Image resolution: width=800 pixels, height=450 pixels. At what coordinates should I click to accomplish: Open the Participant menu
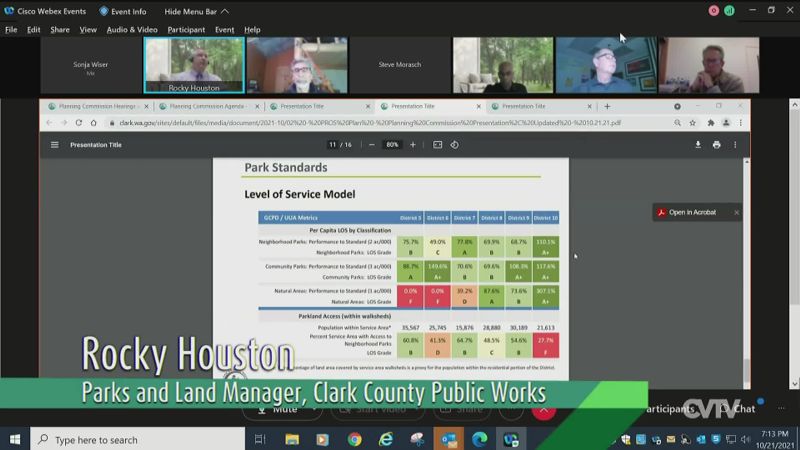[186, 30]
